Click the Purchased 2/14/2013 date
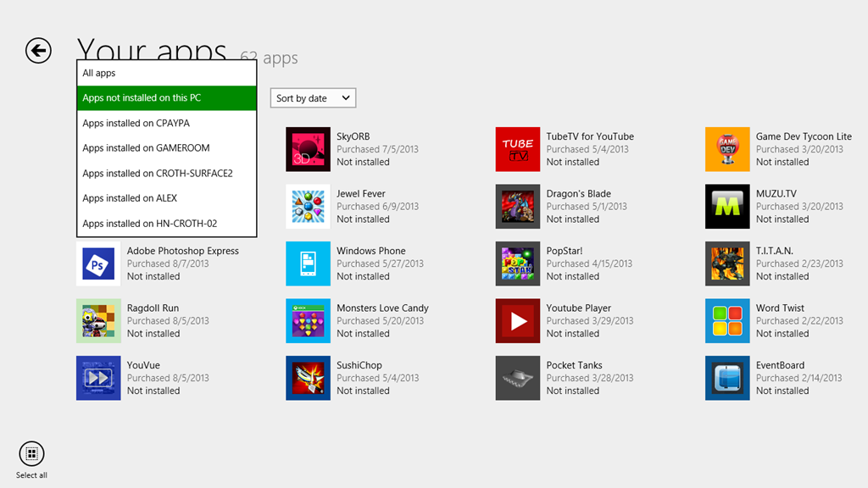This screenshot has height=488, width=868. tap(798, 378)
